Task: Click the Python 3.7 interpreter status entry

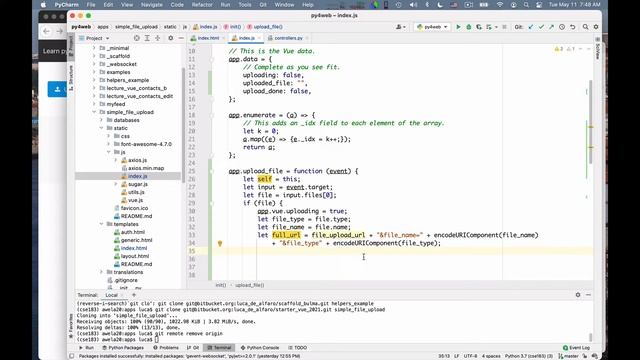Action: point(529,356)
